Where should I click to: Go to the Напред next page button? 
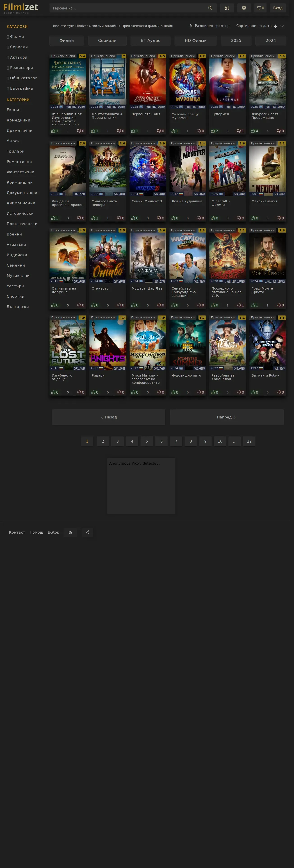pos(227,417)
